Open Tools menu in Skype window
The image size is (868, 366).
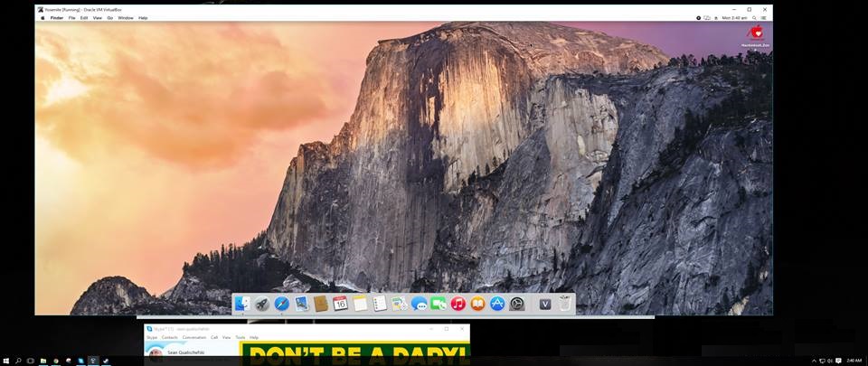(x=241, y=337)
